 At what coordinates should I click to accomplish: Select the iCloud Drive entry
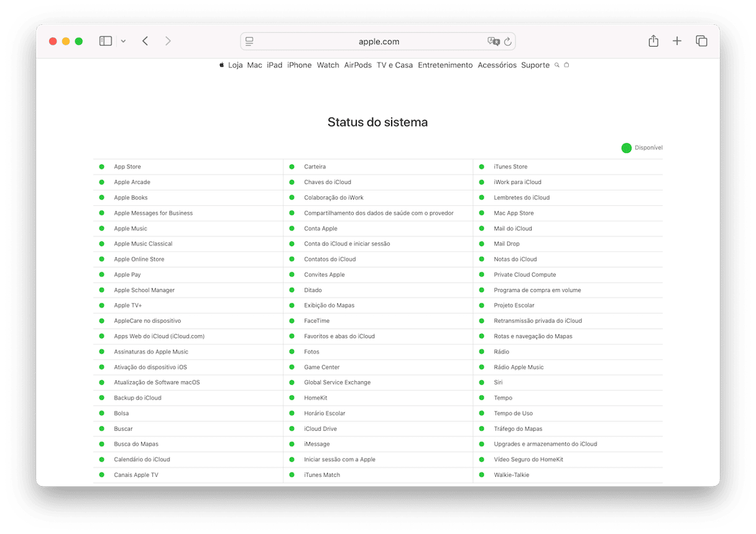(x=320, y=429)
